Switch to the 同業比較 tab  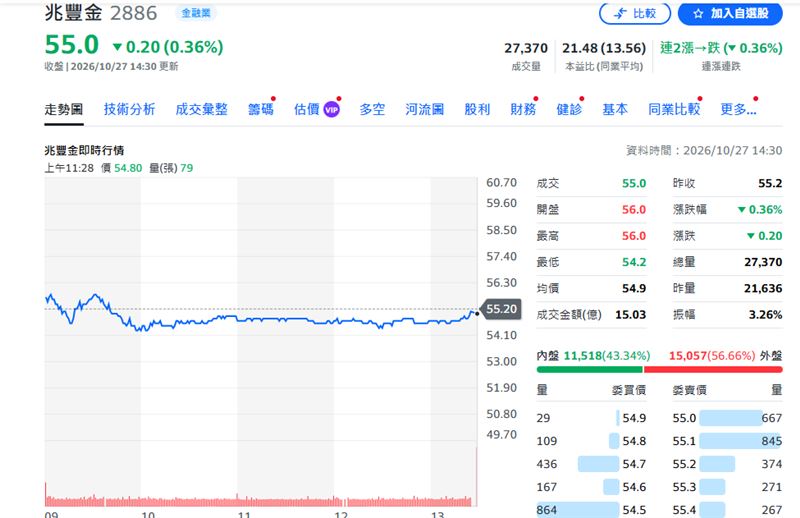pyautogui.click(x=674, y=109)
